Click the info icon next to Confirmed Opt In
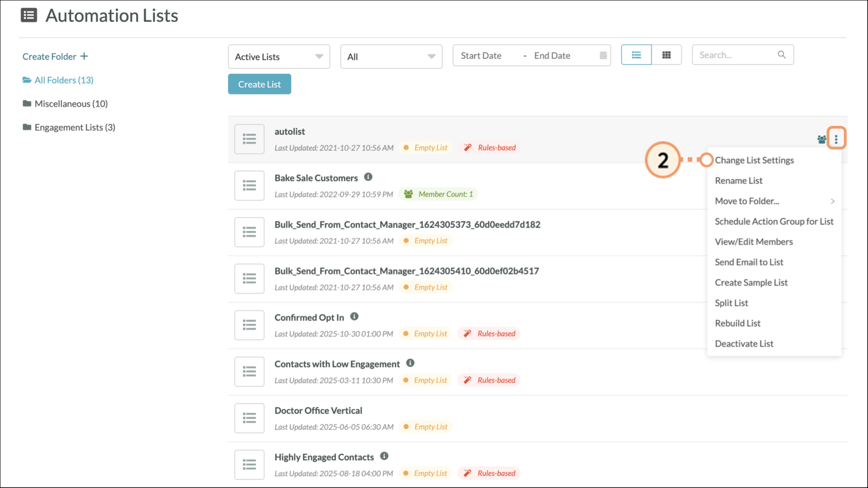The width and height of the screenshot is (868, 488). pyautogui.click(x=354, y=316)
